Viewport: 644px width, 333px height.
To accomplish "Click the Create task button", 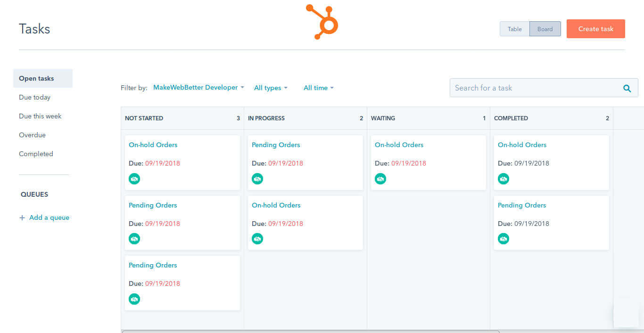I will pyautogui.click(x=595, y=29).
